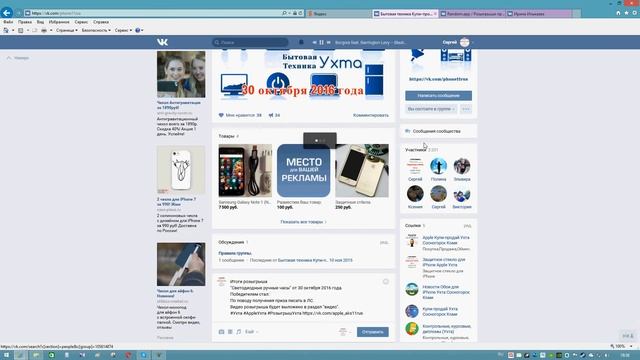Open the three-dots group actions button
The height and width of the screenshot is (360, 640).
click(466, 109)
